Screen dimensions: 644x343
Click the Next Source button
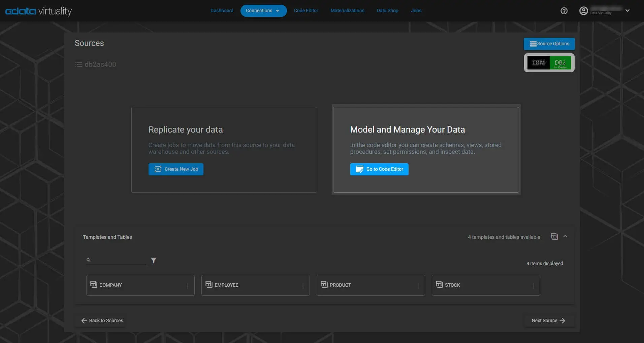[548, 321]
